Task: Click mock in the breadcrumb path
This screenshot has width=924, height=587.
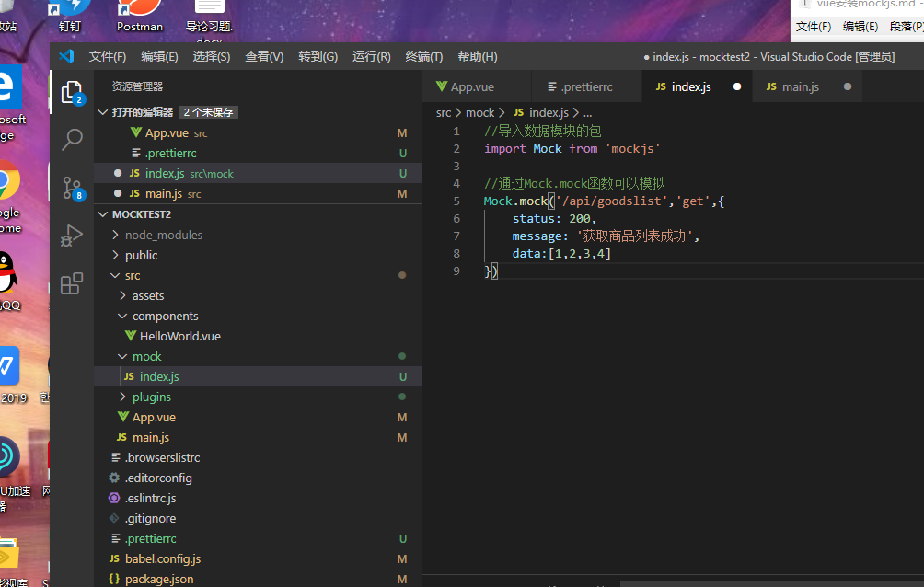Action: click(479, 112)
